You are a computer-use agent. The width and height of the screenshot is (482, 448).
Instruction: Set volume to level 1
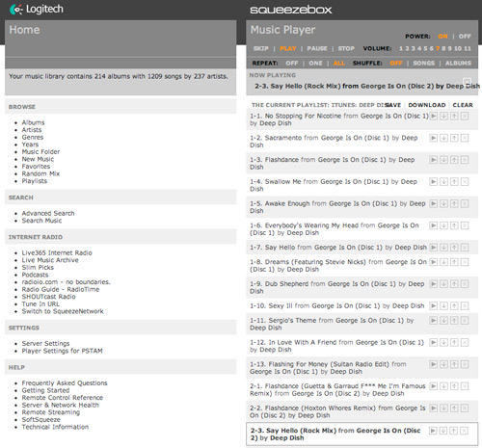[x=401, y=48]
